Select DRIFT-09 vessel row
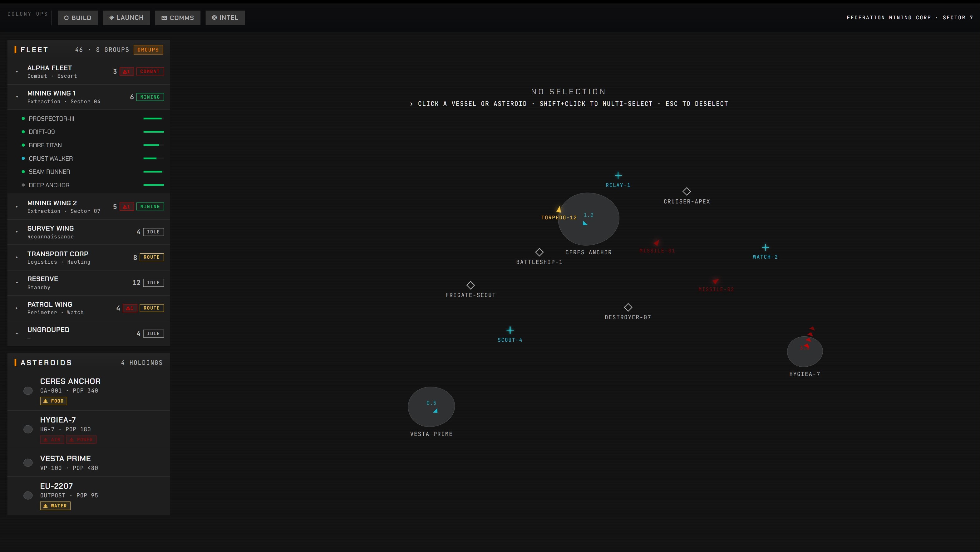The width and height of the screenshot is (980, 552). point(89,132)
